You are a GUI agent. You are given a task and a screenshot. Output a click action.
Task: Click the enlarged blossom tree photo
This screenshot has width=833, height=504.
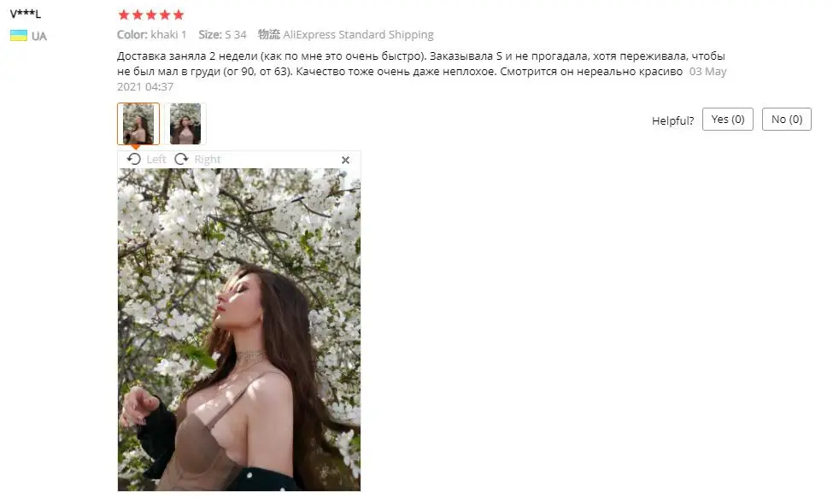(239, 329)
